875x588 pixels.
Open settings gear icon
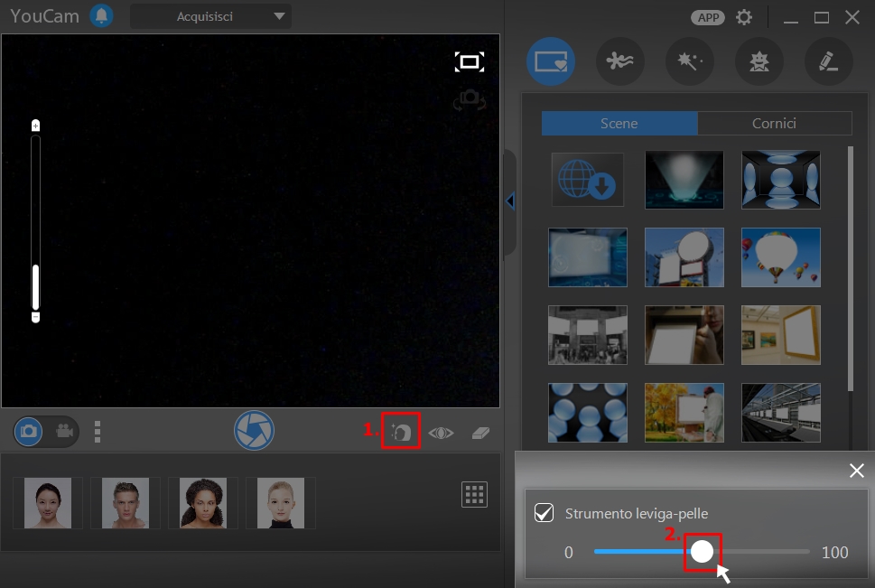(x=744, y=17)
